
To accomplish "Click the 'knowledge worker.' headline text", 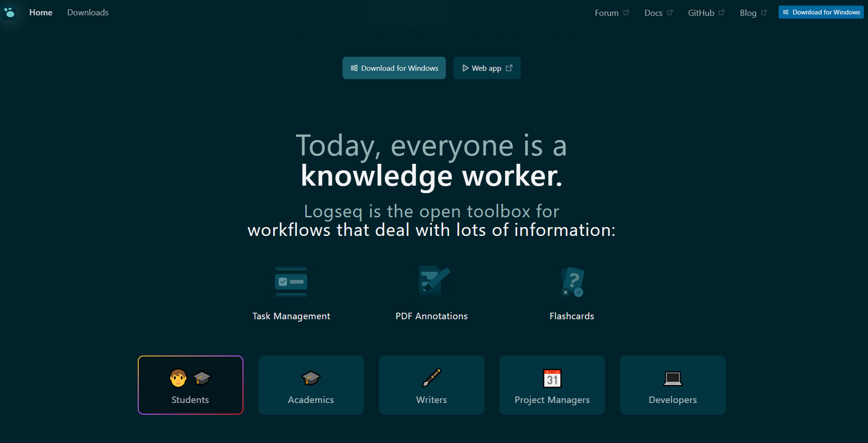I will click(x=432, y=176).
